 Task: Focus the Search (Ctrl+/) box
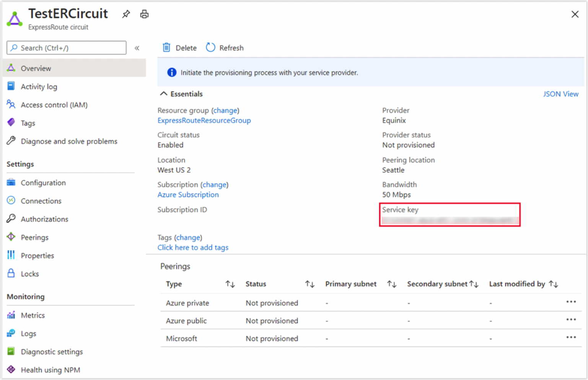(67, 48)
